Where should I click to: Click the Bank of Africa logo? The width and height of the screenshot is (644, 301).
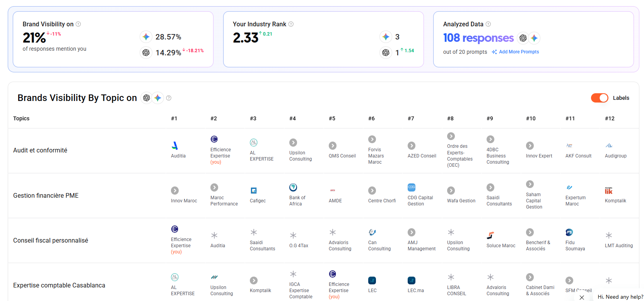pyautogui.click(x=293, y=187)
